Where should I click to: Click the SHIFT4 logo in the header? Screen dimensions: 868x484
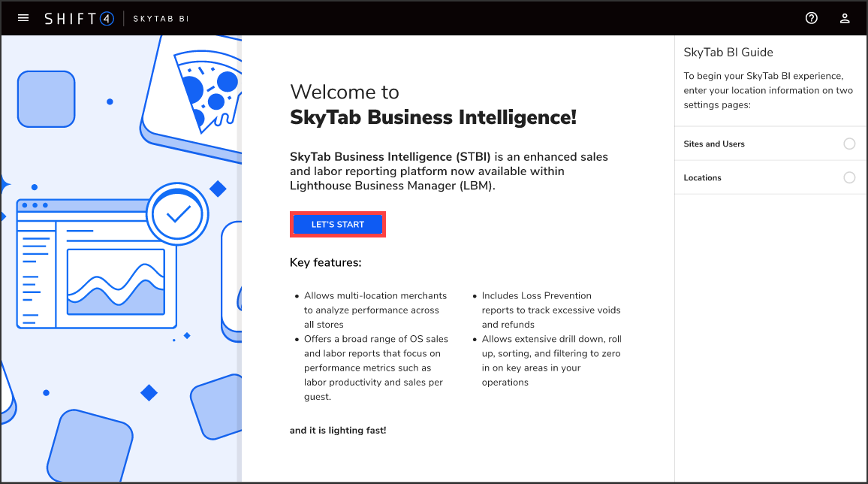click(79, 17)
